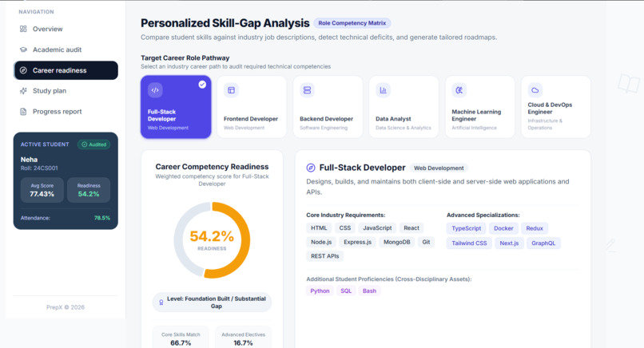Screen dimensions: 644x348
Task: Click the Overview grid icon in the sidebar
Action: point(23,29)
